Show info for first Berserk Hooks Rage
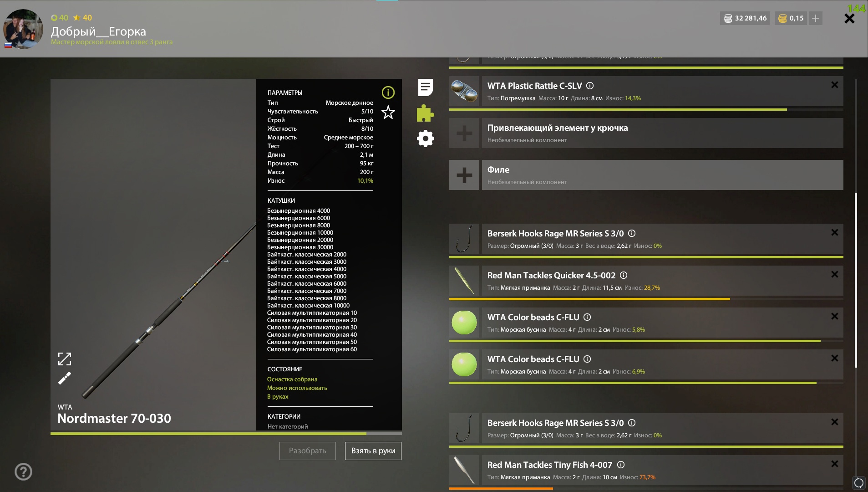Viewport: 868px width, 492px height. [632, 233]
